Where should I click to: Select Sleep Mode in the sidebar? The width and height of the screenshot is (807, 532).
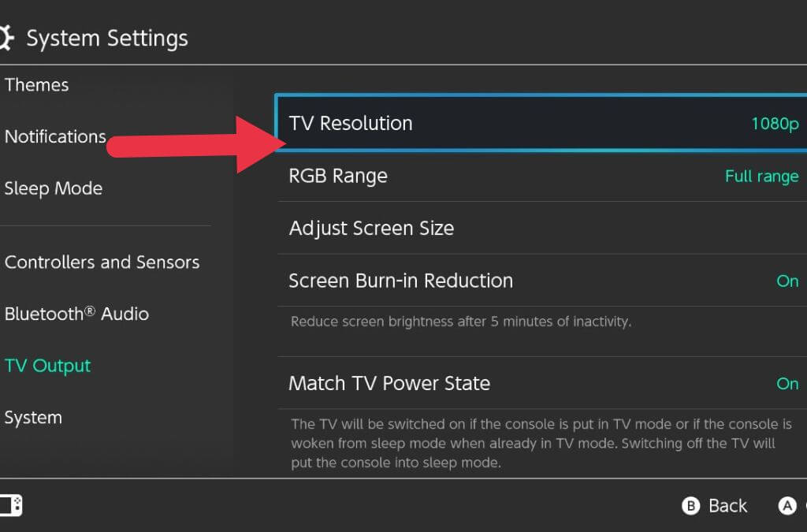click(54, 188)
